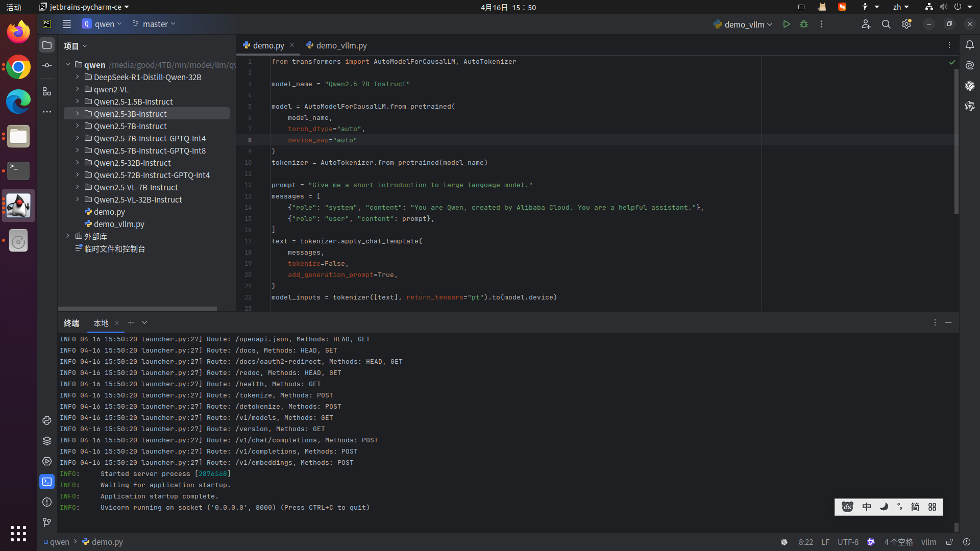Click the Search Everywhere magnifier icon
980x551 pixels.
(x=886, y=24)
